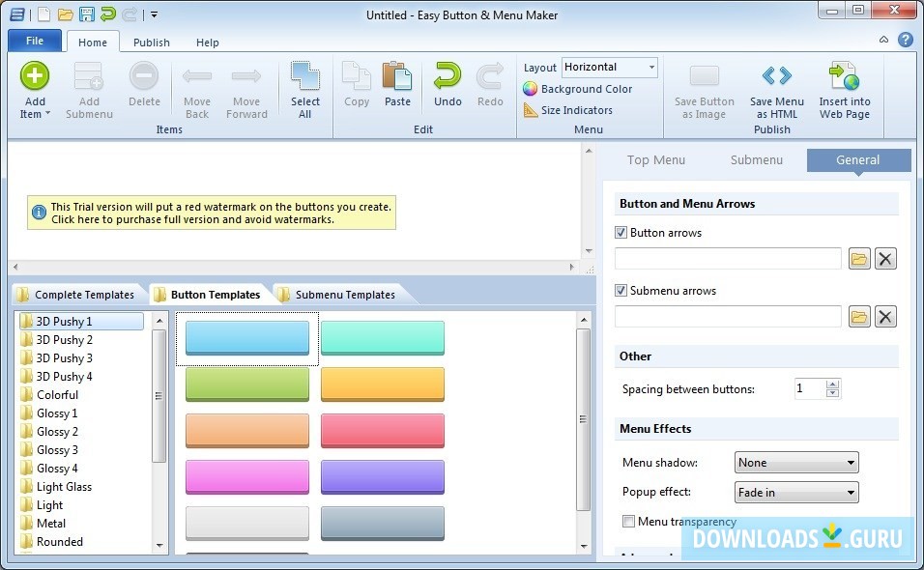Open the Add Item dropdown arrow
This screenshot has width=924, height=570.
(47, 114)
